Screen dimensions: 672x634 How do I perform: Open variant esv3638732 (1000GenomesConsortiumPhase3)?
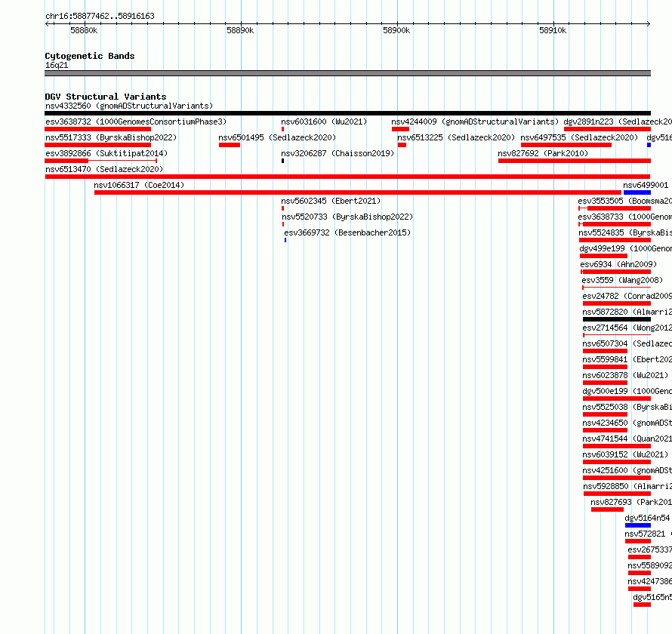coord(136,122)
